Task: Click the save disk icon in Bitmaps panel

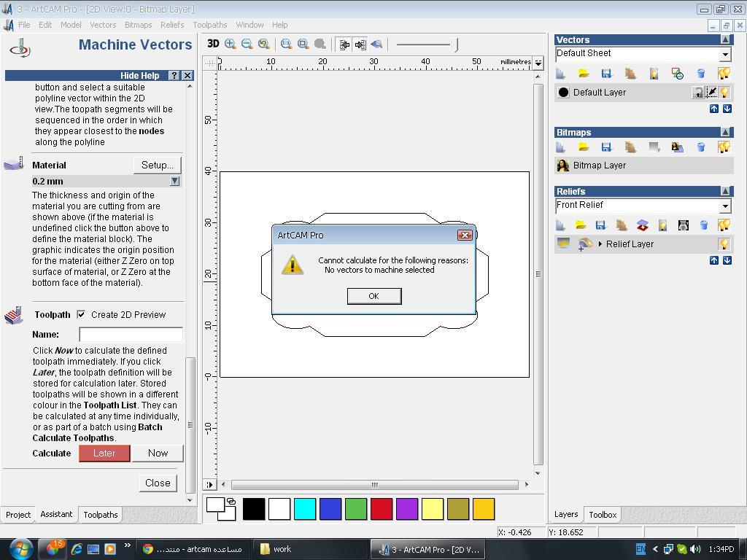Action: [606, 147]
